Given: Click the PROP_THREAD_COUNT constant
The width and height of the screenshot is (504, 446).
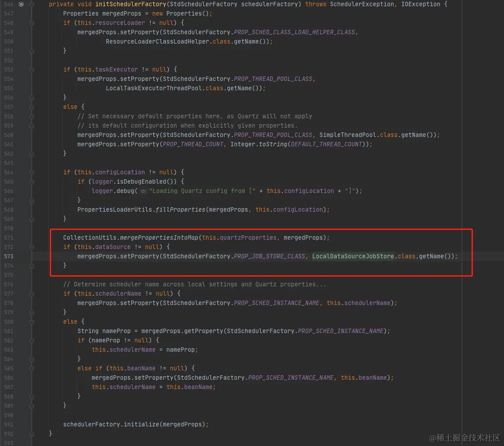Looking at the screenshot, I should pyautogui.click(x=193, y=144).
